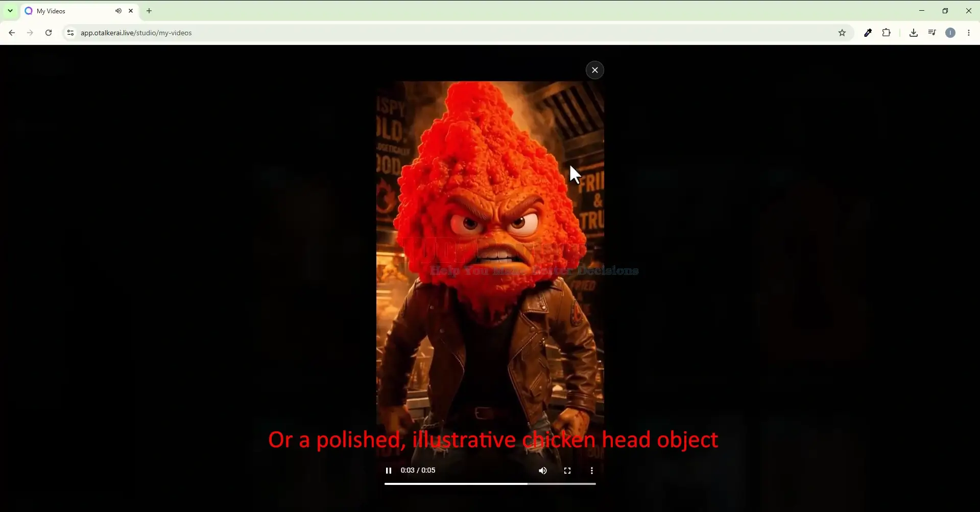Viewport: 980px width, 512px height.
Task: Restore down the browser window
Action: click(x=945, y=11)
